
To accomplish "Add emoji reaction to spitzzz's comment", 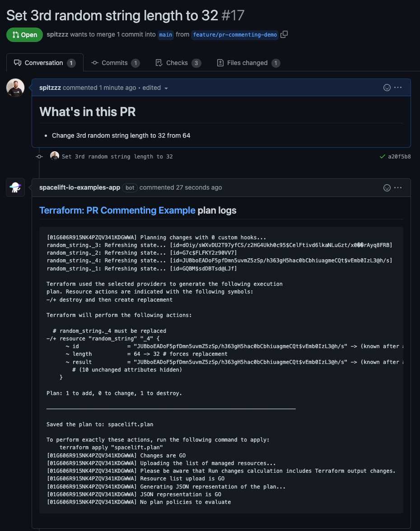I will point(386,87).
